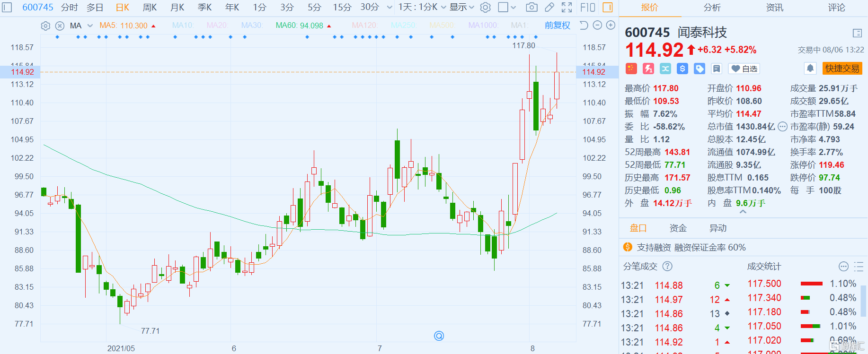Toggle MA30 moving average line
This screenshot has height=354, width=868.
point(252,25)
